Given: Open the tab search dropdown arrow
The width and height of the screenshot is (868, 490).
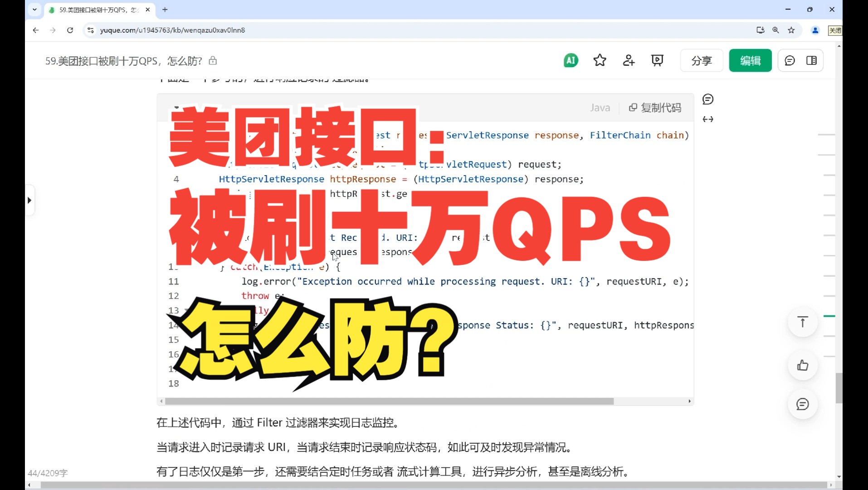Looking at the screenshot, I should (34, 10).
